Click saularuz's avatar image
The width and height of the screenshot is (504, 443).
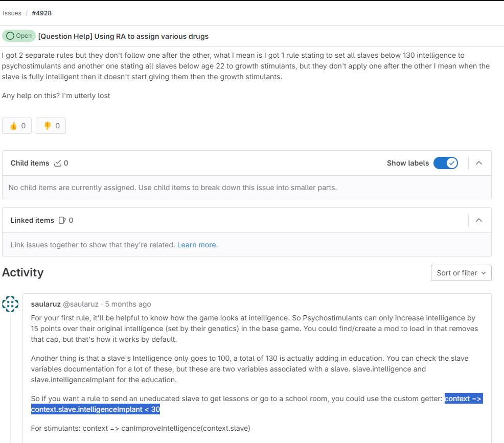click(10, 304)
